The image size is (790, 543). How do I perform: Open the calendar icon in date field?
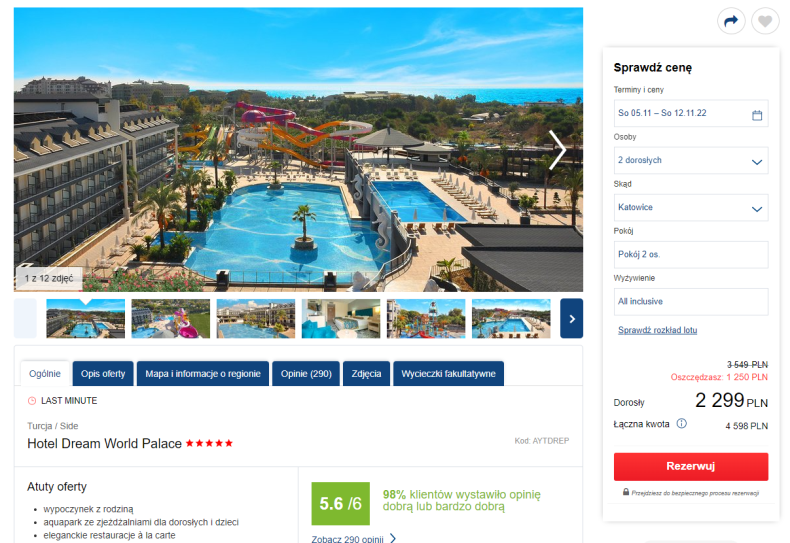pos(757,115)
